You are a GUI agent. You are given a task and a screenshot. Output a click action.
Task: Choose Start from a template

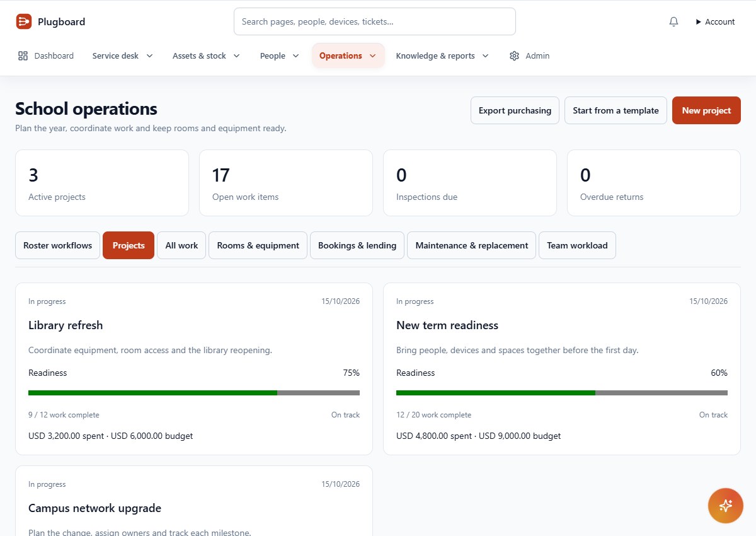[x=616, y=110]
